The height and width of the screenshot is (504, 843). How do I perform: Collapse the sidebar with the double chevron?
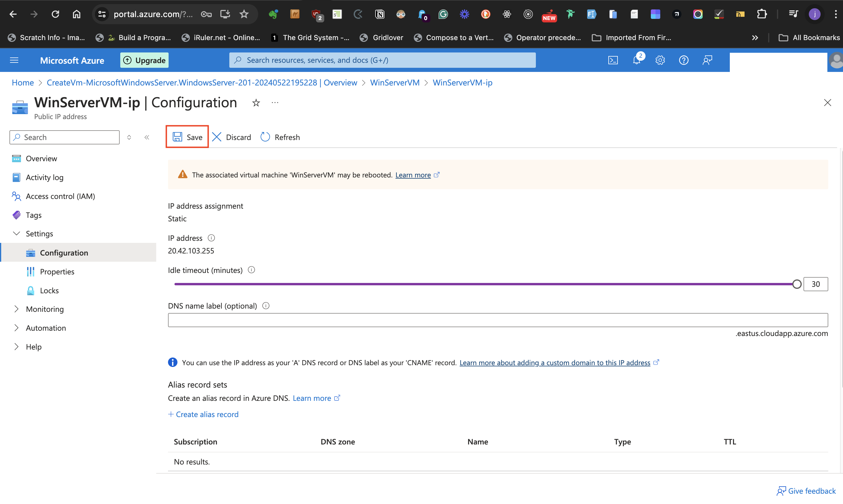147,137
